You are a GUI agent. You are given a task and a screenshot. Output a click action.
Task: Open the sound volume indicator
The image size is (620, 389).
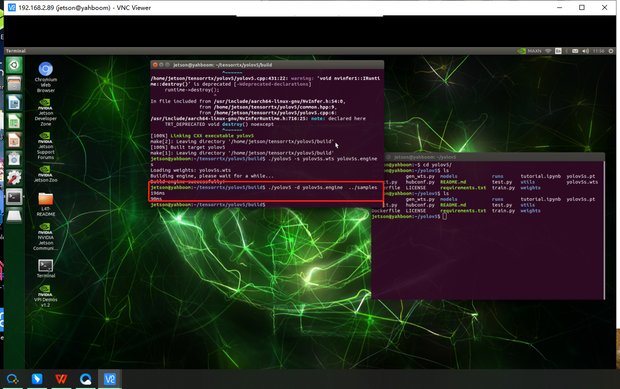(x=585, y=51)
